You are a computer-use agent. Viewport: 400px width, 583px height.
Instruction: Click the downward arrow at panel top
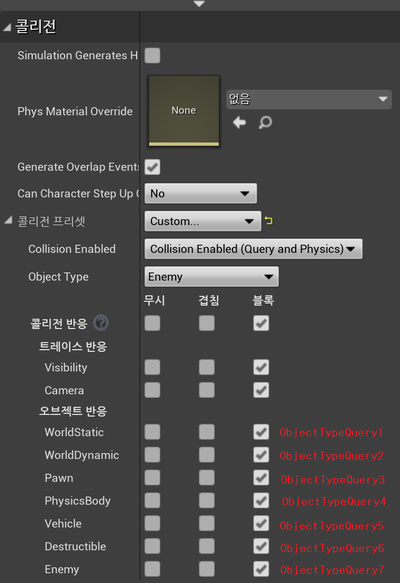pyautogui.click(x=199, y=4)
